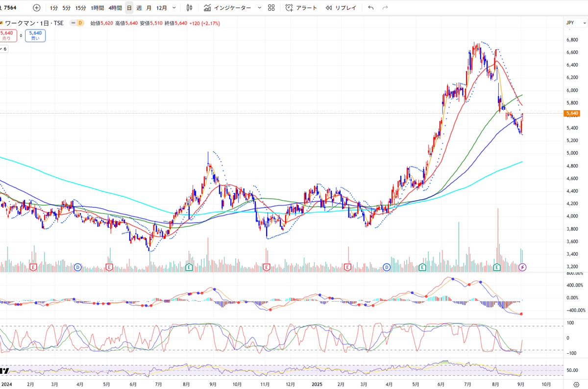Choose the 4時間 interval
The width and height of the screenshot is (588, 389).
(115, 8)
